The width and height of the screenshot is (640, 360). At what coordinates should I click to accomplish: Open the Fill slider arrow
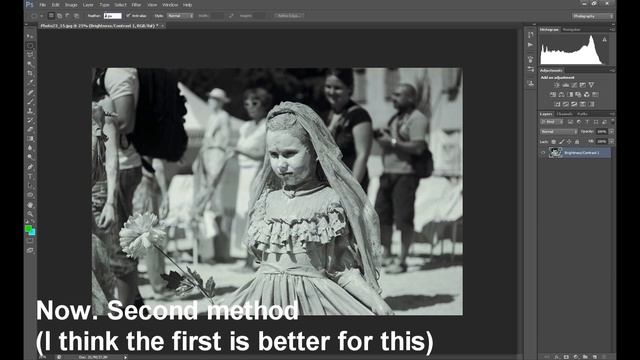611,141
